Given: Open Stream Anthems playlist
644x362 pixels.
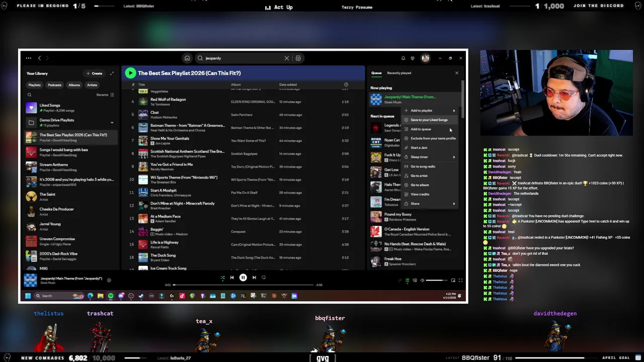Looking at the screenshot, I should [x=70, y=167].
